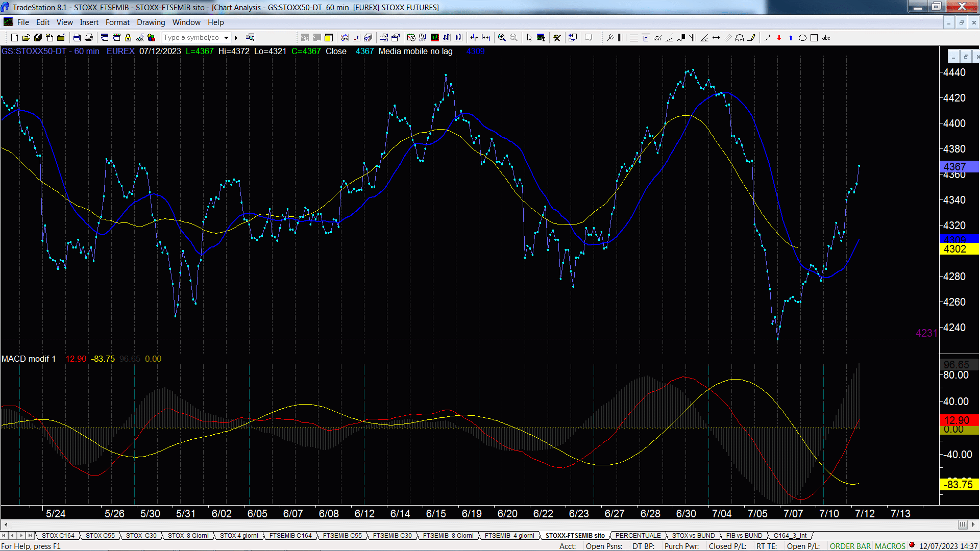Image resolution: width=980 pixels, height=551 pixels.
Task: Switch to the STOX 4 giorni tab
Action: [x=239, y=535]
